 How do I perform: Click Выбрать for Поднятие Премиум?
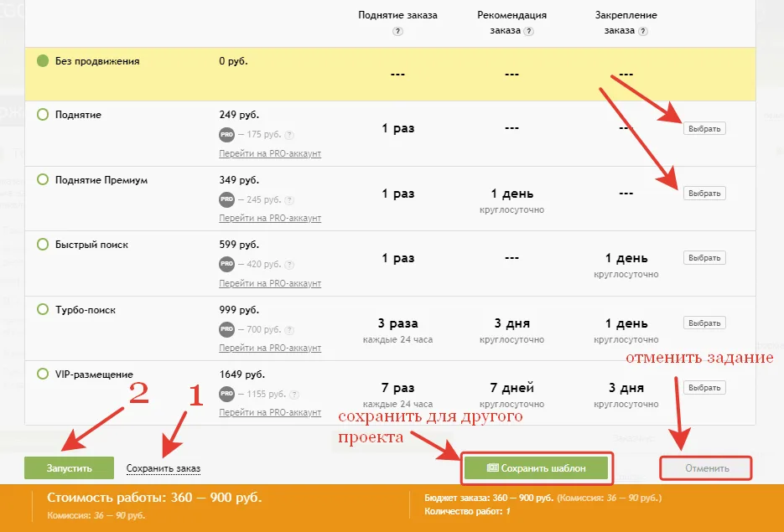(704, 193)
